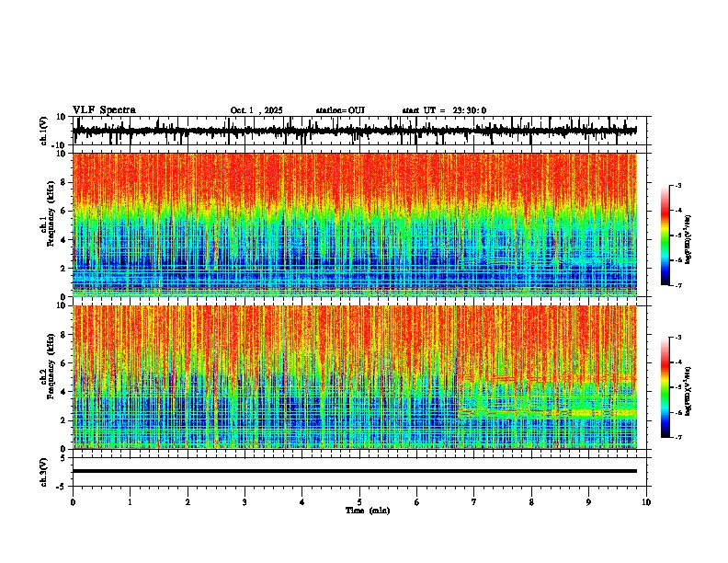Click the "start UT = 23:30: 0" header text
728x563 pixels.
(444, 110)
